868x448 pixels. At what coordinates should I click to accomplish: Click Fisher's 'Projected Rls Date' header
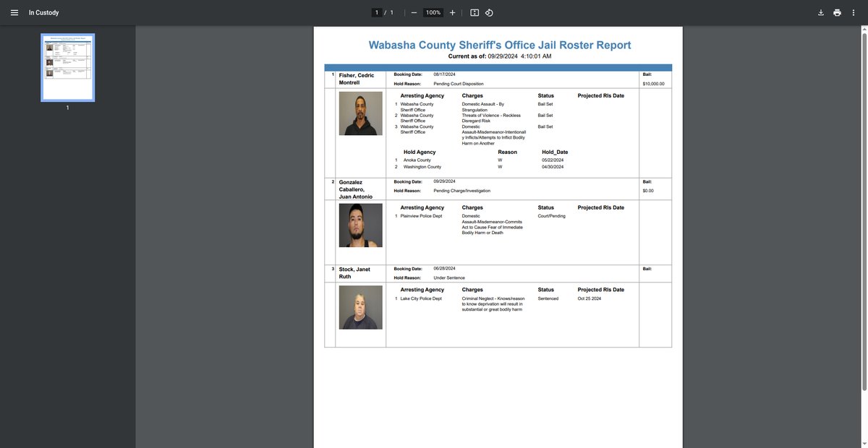[x=601, y=95]
